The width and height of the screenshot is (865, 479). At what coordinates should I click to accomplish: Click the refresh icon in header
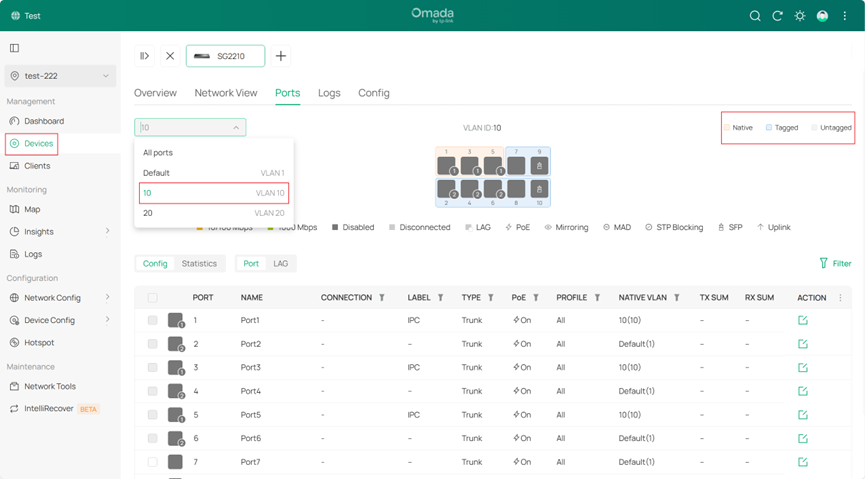[777, 16]
